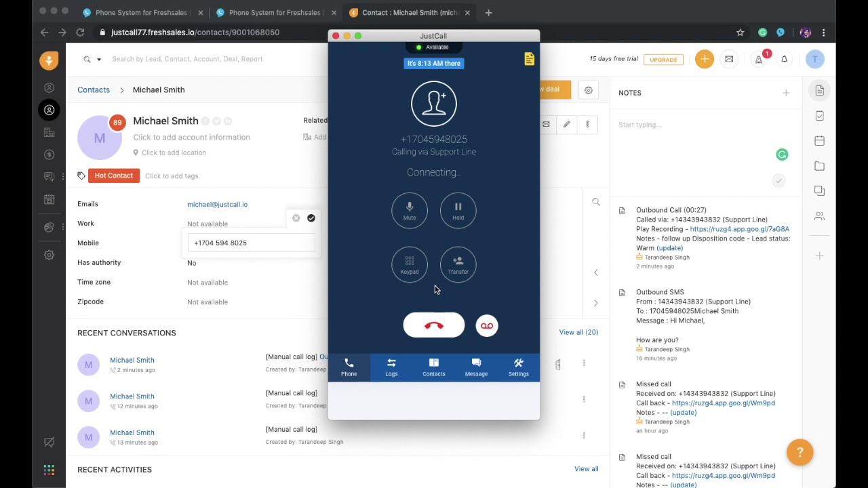
Task: Open the JustCall keypad
Action: 410,264
